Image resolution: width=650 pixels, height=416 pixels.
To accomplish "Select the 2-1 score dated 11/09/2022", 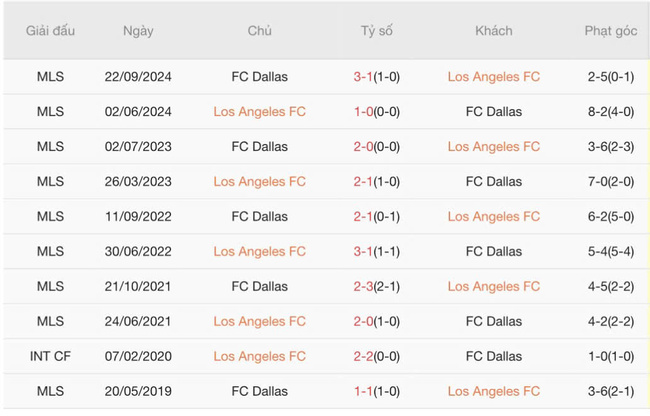I will tap(377, 217).
